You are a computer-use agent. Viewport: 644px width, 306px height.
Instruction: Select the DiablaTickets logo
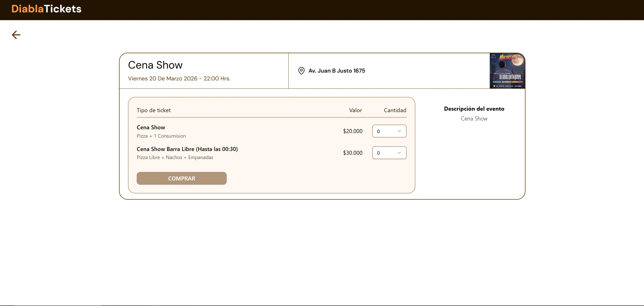pos(46,9)
